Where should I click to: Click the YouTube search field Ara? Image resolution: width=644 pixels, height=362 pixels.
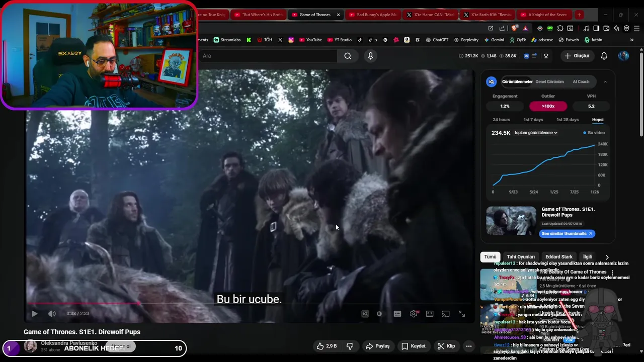[x=267, y=56]
